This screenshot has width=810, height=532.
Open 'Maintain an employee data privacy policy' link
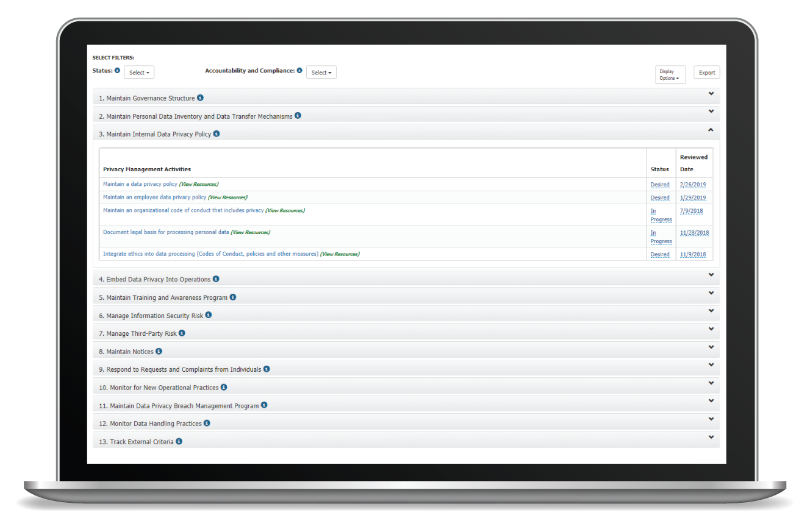[155, 197]
